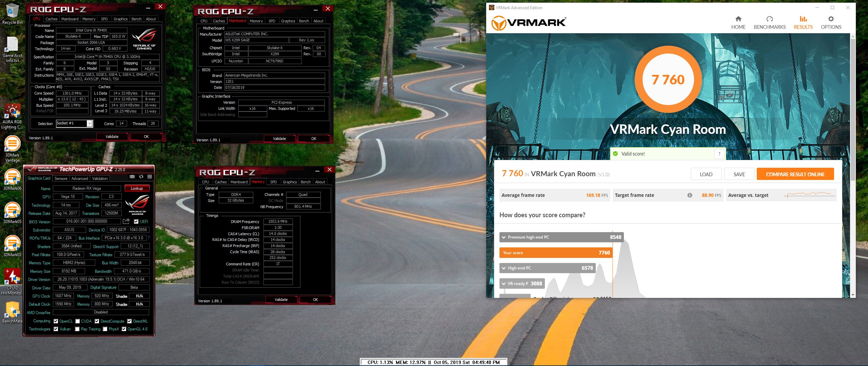Launch AURA RGB Lighting Control shortcut
The height and width of the screenshot is (366, 868).
pos(12,117)
